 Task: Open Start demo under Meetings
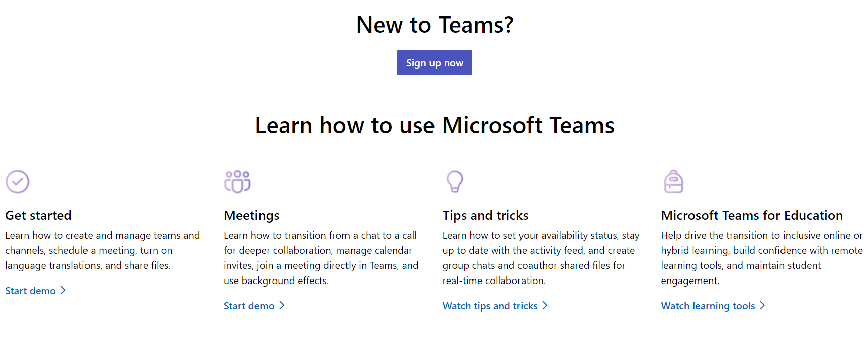click(x=249, y=306)
